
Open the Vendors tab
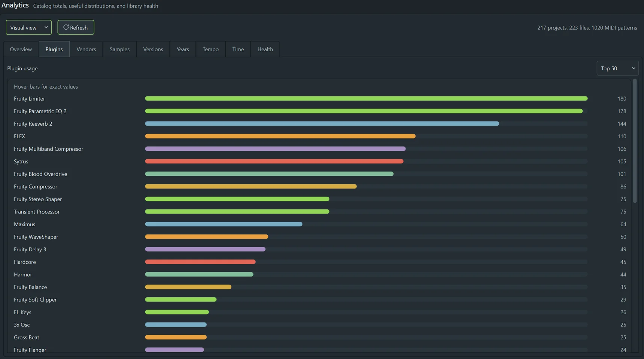(x=86, y=49)
